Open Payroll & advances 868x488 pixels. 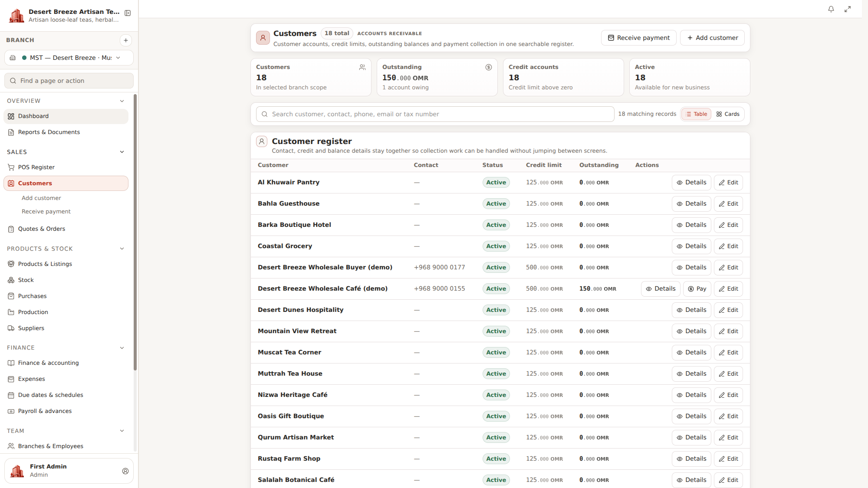pos(66,411)
